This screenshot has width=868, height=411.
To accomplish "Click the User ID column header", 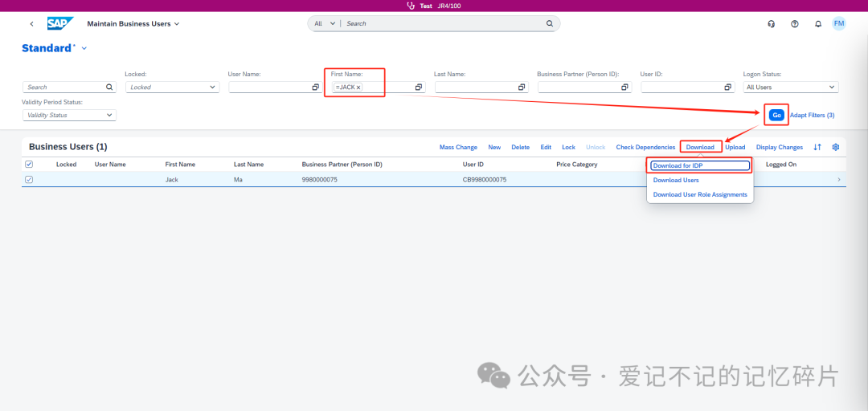I will pyautogui.click(x=473, y=165).
